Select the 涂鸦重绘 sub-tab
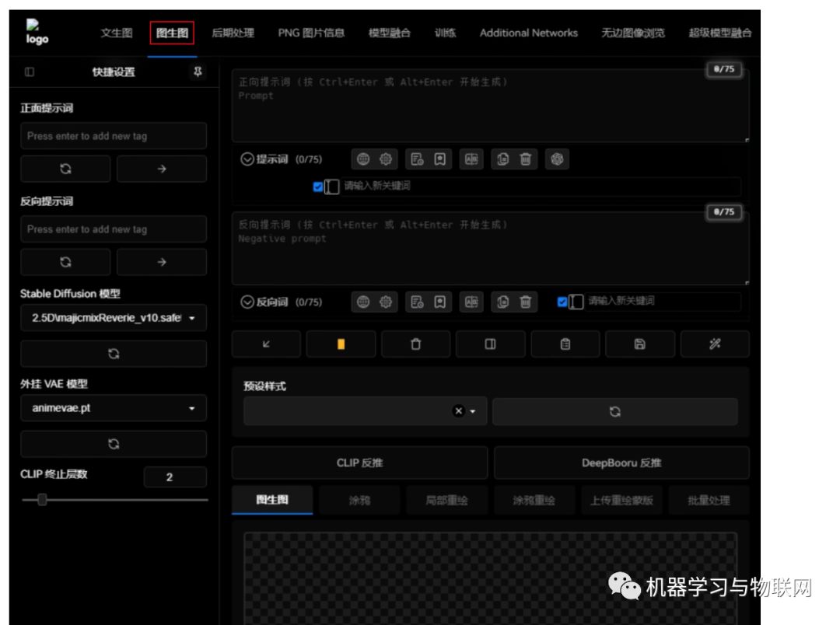Image resolution: width=840 pixels, height=625 pixels. tap(534, 500)
